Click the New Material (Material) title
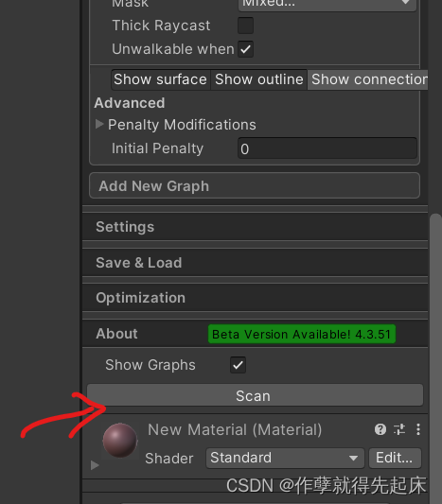The image size is (442, 504). tap(235, 429)
